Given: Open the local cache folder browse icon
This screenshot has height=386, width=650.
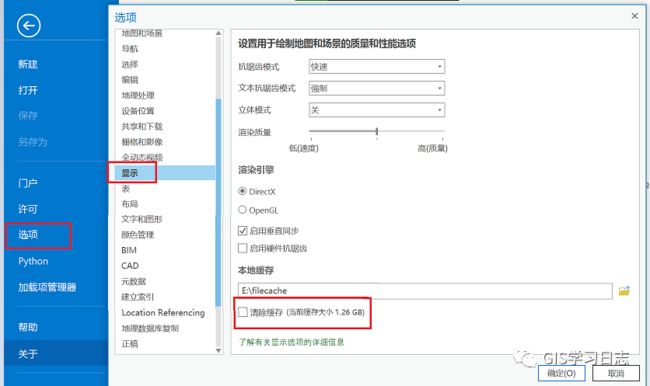Looking at the screenshot, I should pos(624,291).
